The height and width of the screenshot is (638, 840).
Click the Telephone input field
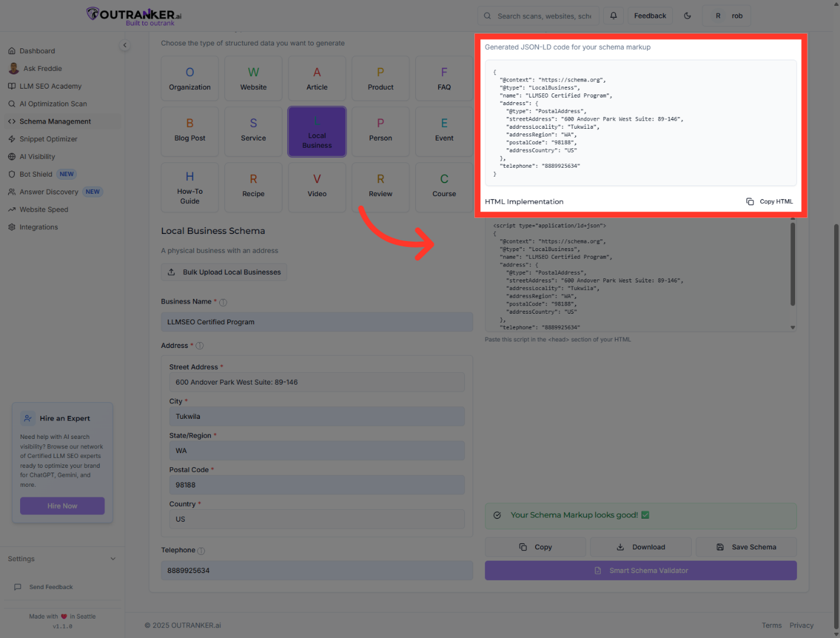click(x=317, y=570)
